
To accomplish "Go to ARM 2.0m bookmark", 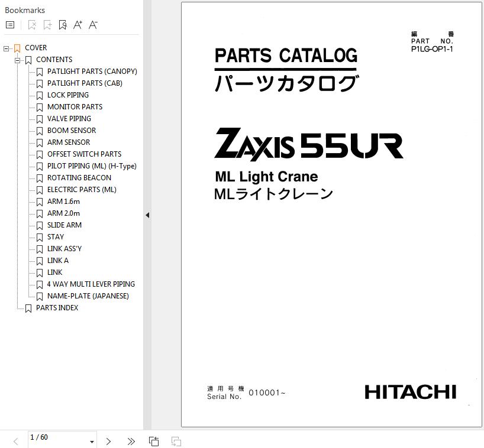I will pyautogui.click(x=63, y=213).
